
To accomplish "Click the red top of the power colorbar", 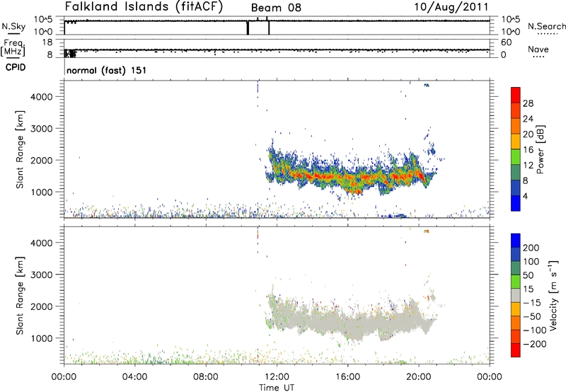I will [x=516, y=95].
